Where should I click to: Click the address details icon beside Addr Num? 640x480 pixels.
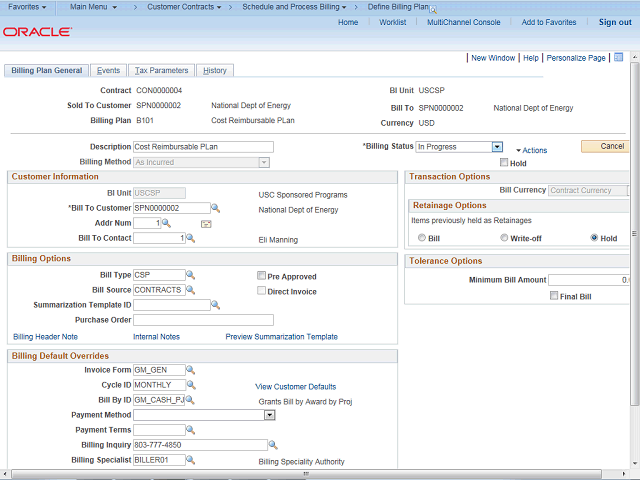click(x=206, y=224)
